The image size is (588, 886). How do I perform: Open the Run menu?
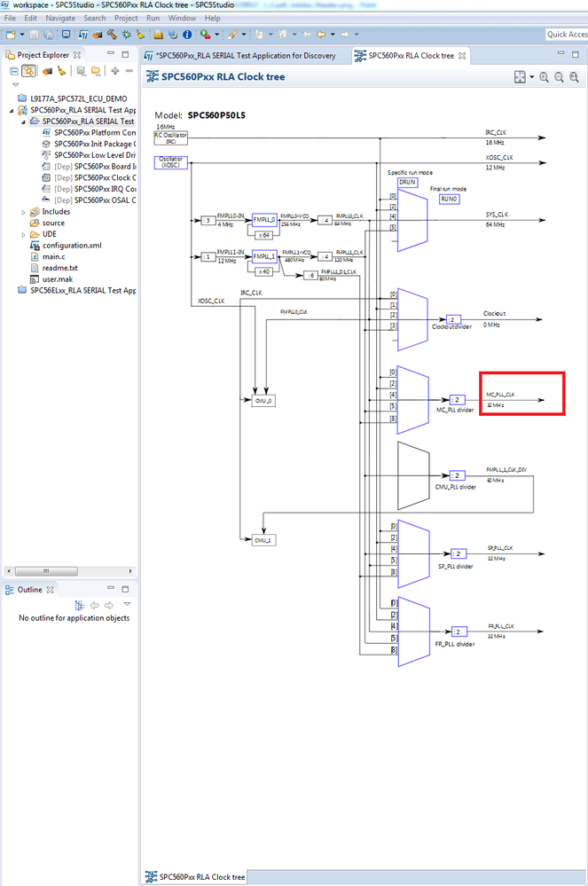153,18
